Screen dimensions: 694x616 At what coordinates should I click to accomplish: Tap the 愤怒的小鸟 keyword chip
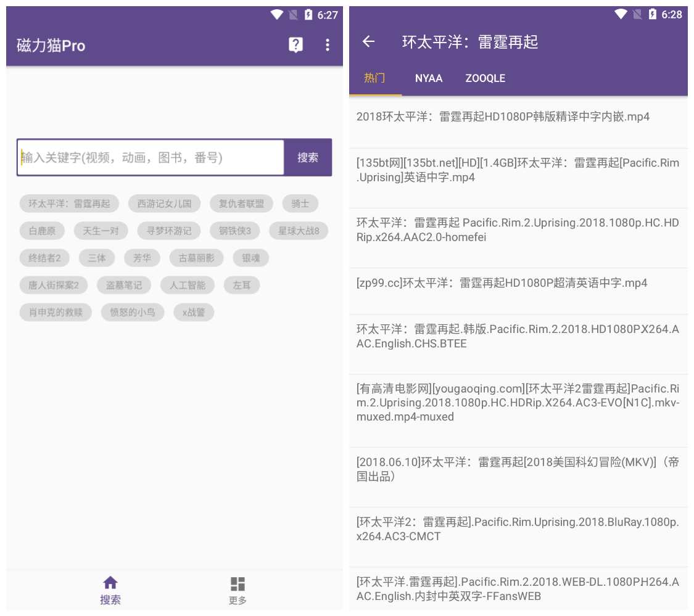(x=133, y=312)
